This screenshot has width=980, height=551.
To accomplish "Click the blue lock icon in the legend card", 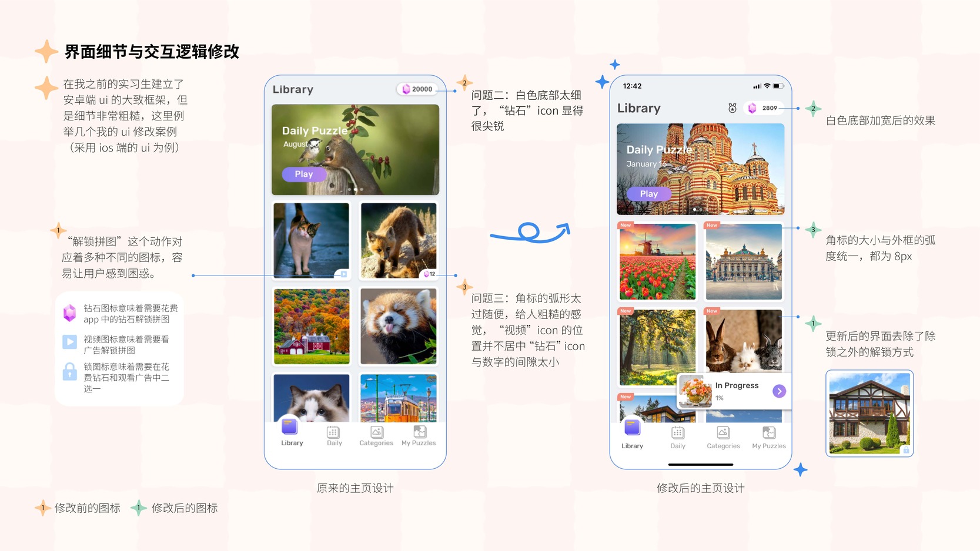I will (x=70, y=371).
